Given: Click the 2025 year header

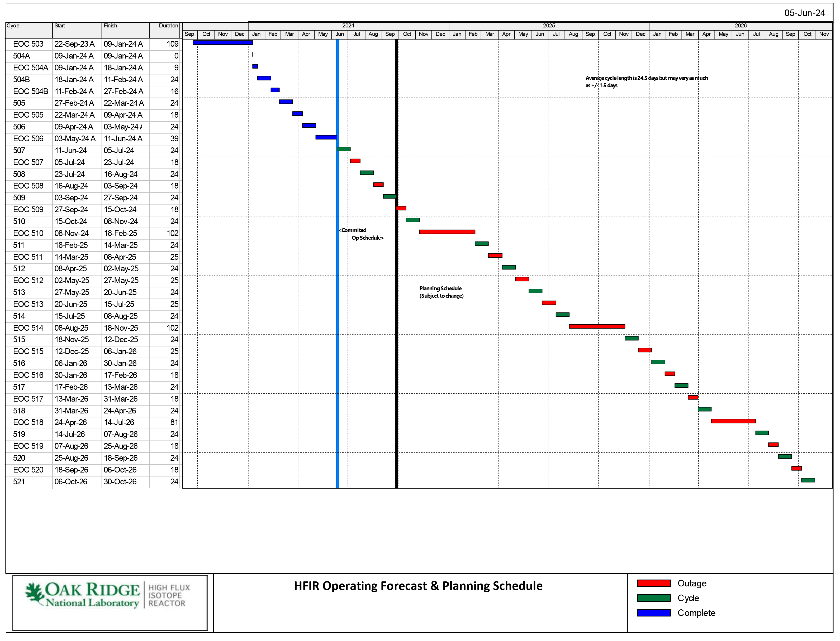Looking at the screenshot, I should [549, 26].
